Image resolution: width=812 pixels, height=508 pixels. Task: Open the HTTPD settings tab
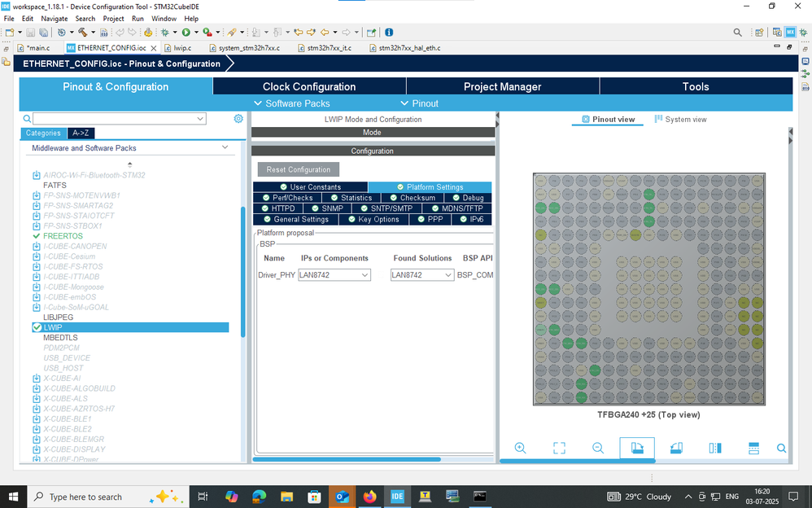point(277,208)
